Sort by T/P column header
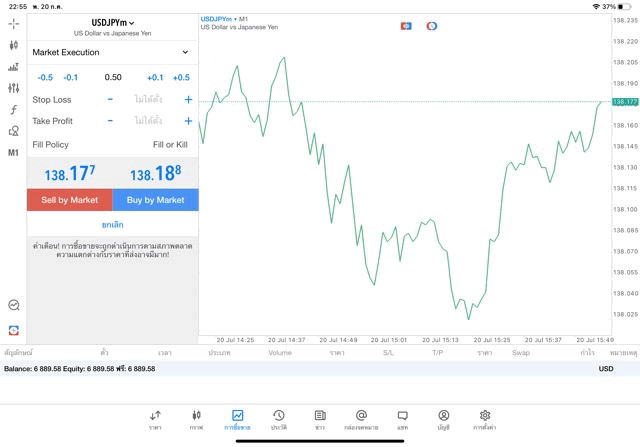 438,353
